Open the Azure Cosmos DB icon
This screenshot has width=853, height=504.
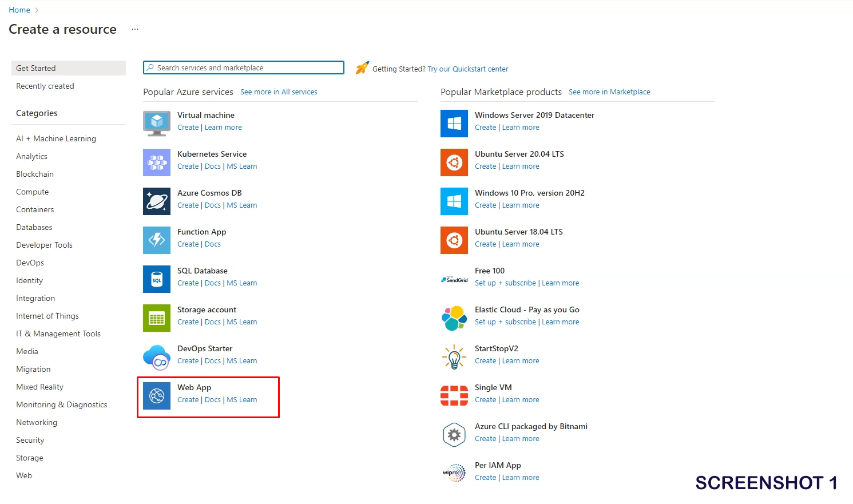pyautogui.click(x=156, y=201)
